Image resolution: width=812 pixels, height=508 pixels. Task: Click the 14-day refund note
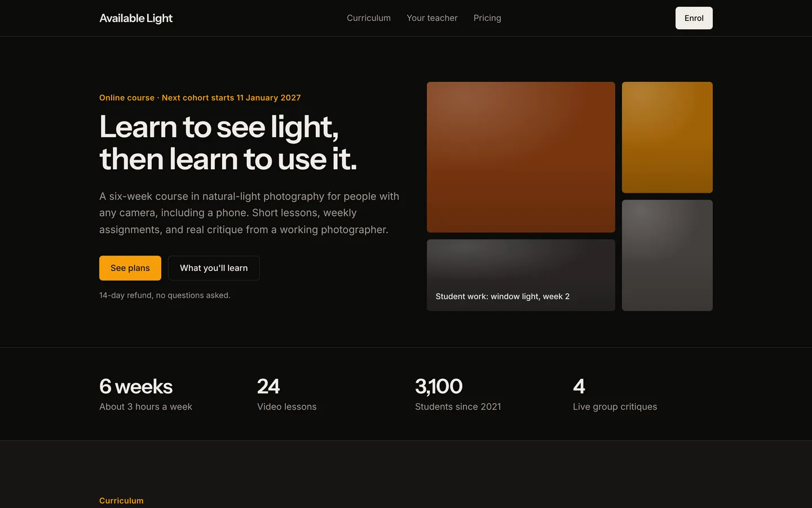tap(165, 295)
